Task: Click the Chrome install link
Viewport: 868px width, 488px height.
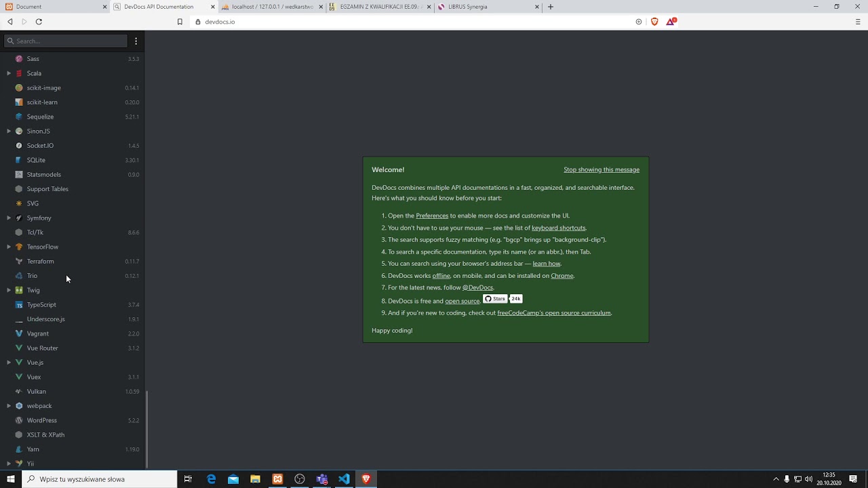Action: [x=562, y=276]
